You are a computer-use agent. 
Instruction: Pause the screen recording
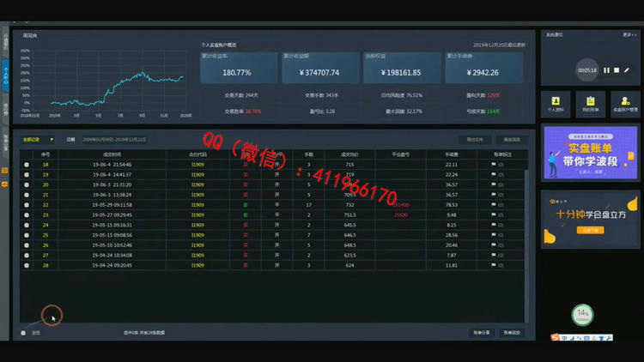(x=606, y=70)
